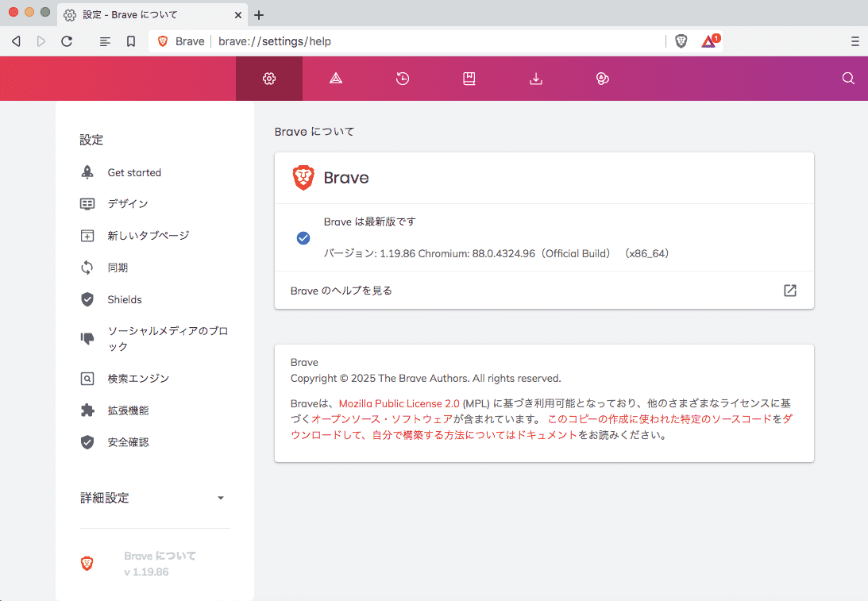Image resolution: width=868 pixels, height=601 pixels.
Task: Select the Settings gear tab in top bar
Action: coord(269,79)
